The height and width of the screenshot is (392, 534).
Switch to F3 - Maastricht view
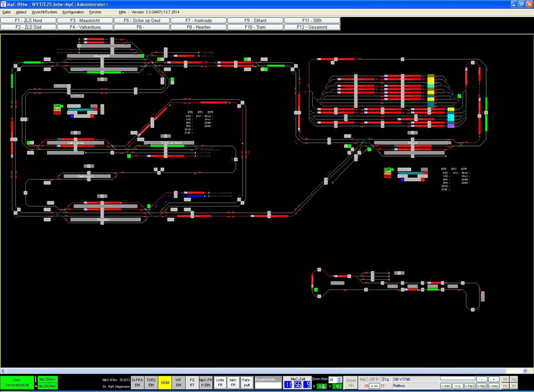[x=85, y=21]
